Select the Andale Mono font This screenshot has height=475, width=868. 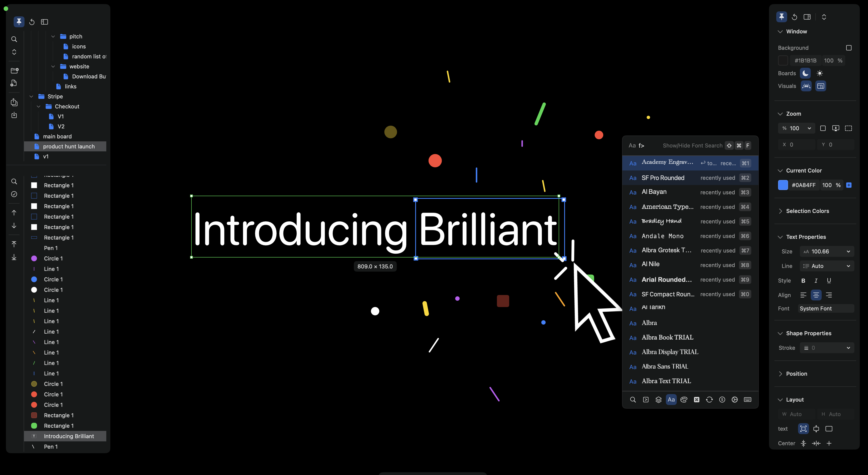point(690,236)
